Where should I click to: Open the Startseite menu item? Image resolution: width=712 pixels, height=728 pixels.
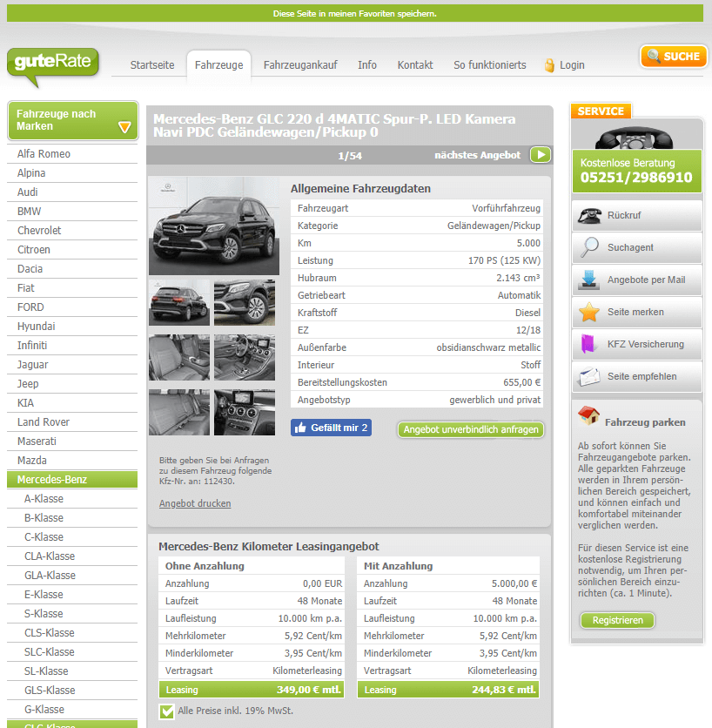pos(152,65)
